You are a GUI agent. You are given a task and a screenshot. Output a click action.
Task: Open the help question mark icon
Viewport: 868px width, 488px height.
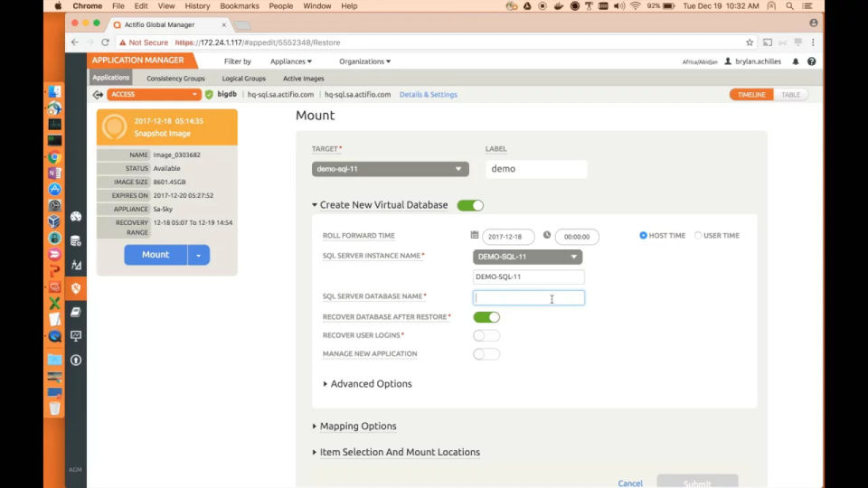[x=812, y=61]
